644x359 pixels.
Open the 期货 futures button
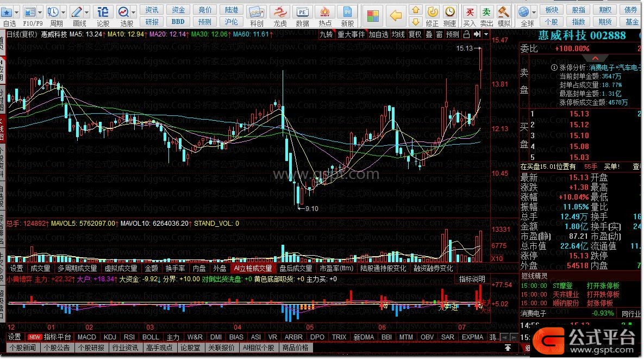pyautogui.click(x=605, y=21)
